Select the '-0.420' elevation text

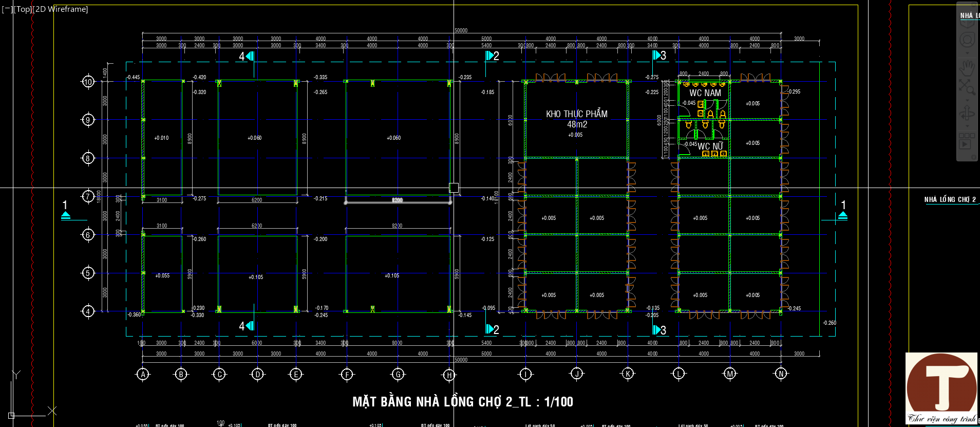point(199,77)
